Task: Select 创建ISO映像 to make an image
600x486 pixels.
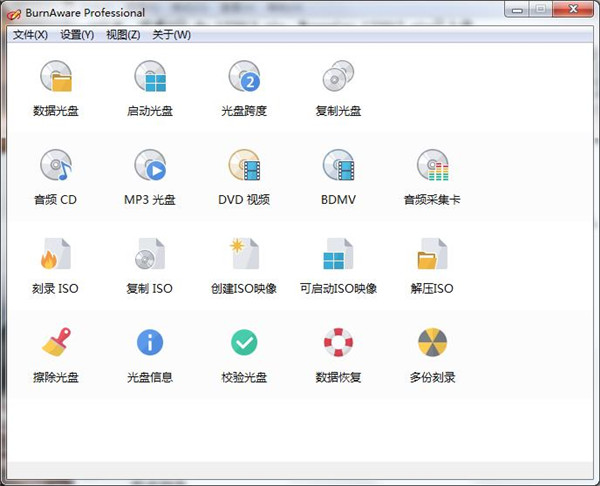Action: 244,254
